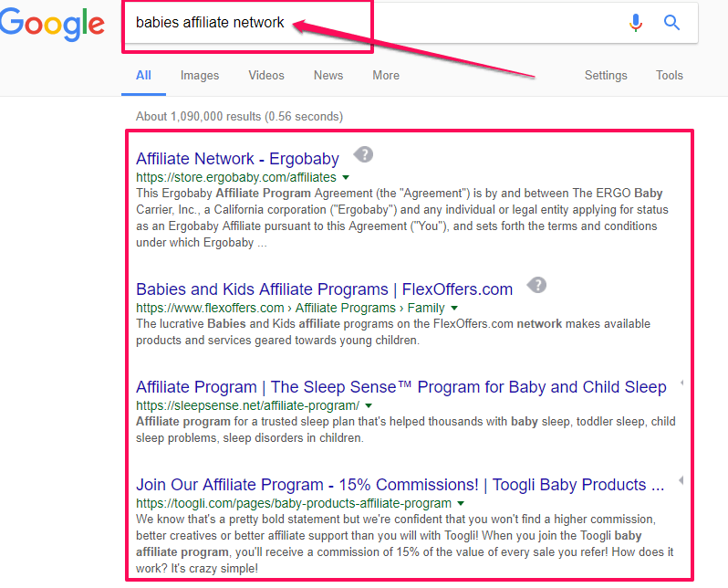Viewport: 728px width, 588px height.
Task: Click the tag icon beside Ergobaby result
Action: coord(363,154)
